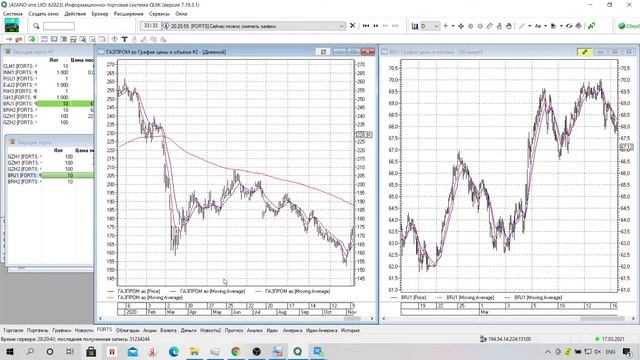
Task: Click pin icon on Gazprom chart titlebar
Action: coord(323,52)
